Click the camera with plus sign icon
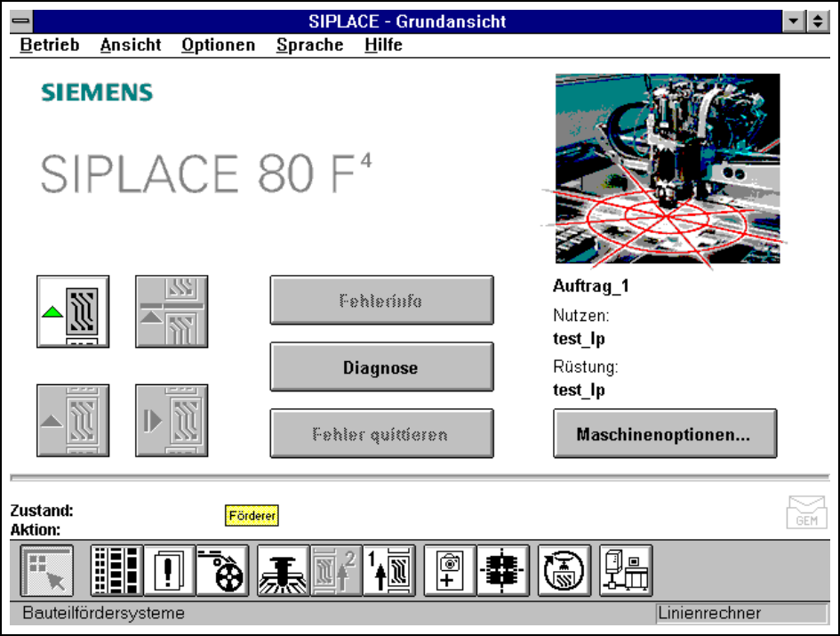This screenshot has height=636, width=840. (x=450, y=570)
